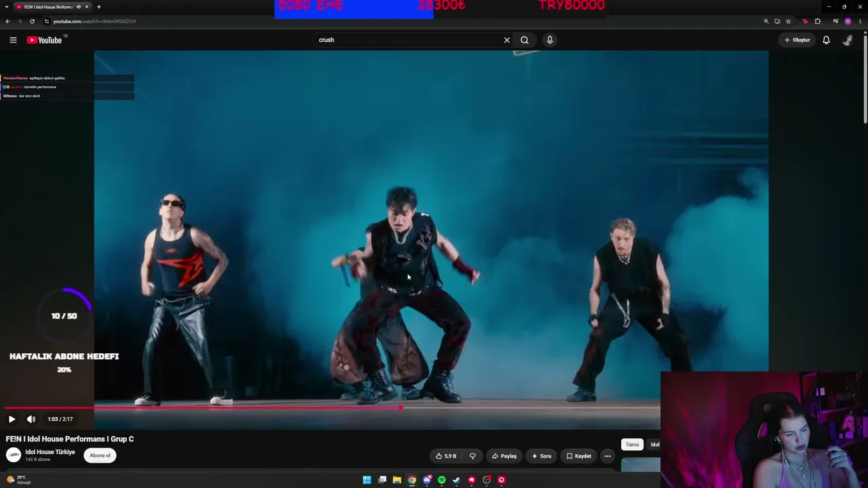This screenshot has width=868, height=488.
Task: Open the Idol House Türkiye channel name
Action: [50, 452]
